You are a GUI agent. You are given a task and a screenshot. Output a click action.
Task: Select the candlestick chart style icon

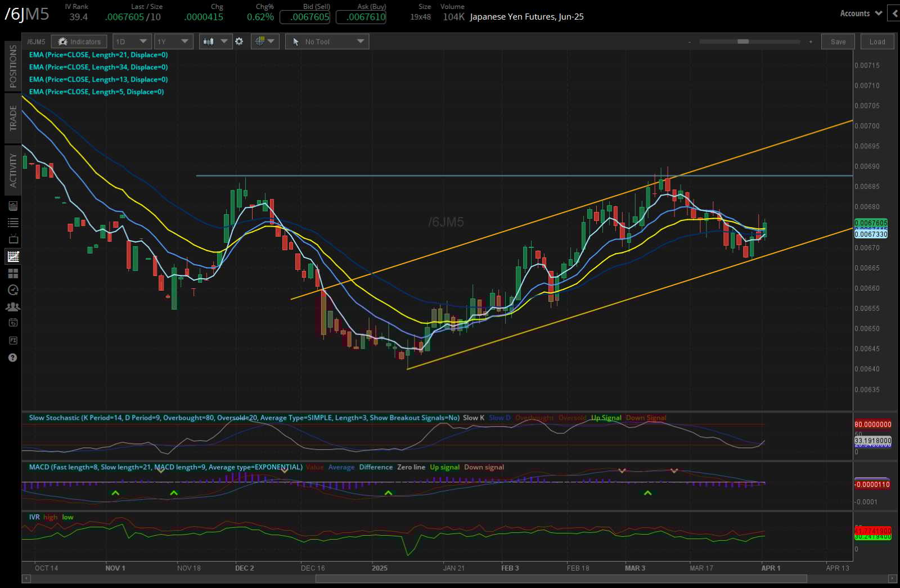209,40
